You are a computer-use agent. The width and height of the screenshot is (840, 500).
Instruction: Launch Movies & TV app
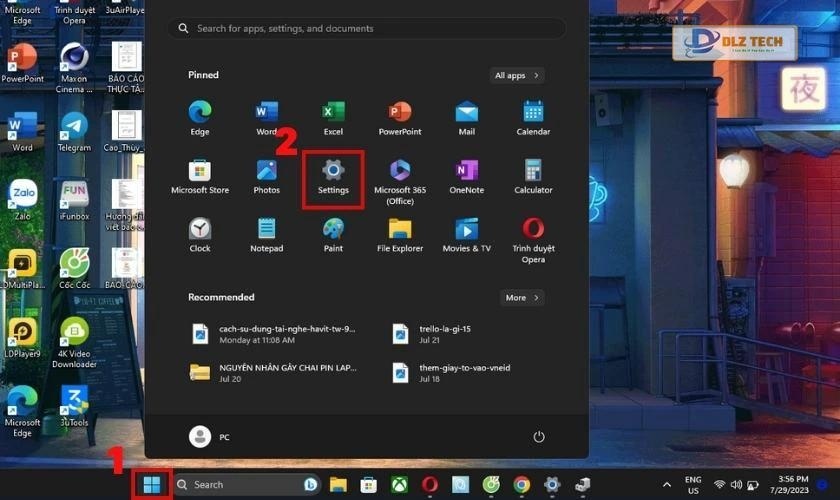point(467,235)
